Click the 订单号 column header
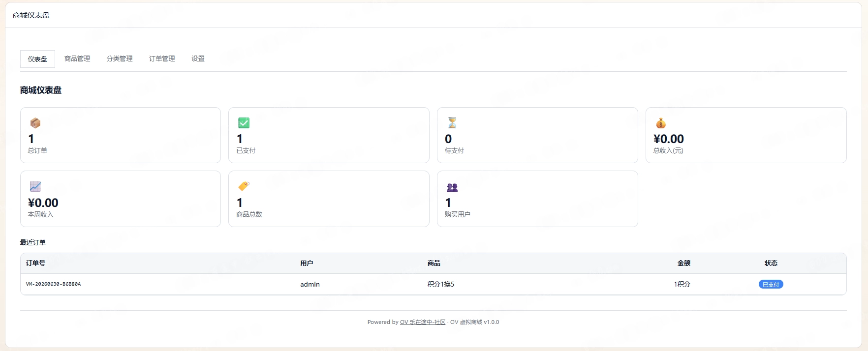 coord(35,263)
